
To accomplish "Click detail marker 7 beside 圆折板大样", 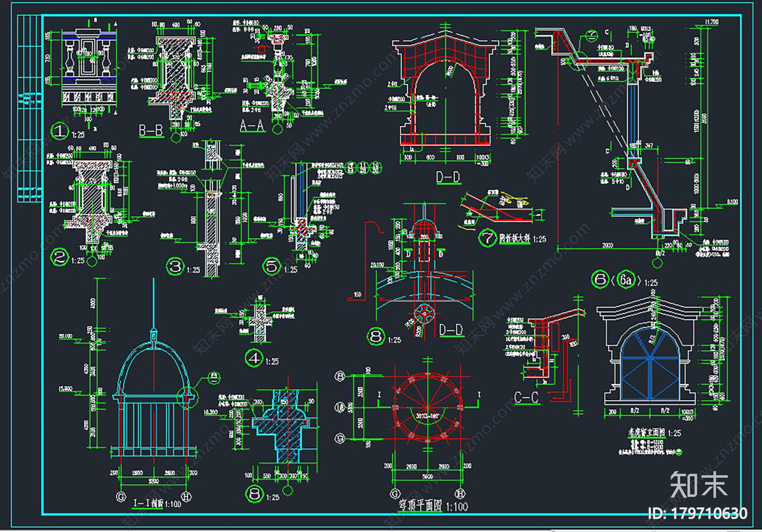I will (x=488, y=238).
